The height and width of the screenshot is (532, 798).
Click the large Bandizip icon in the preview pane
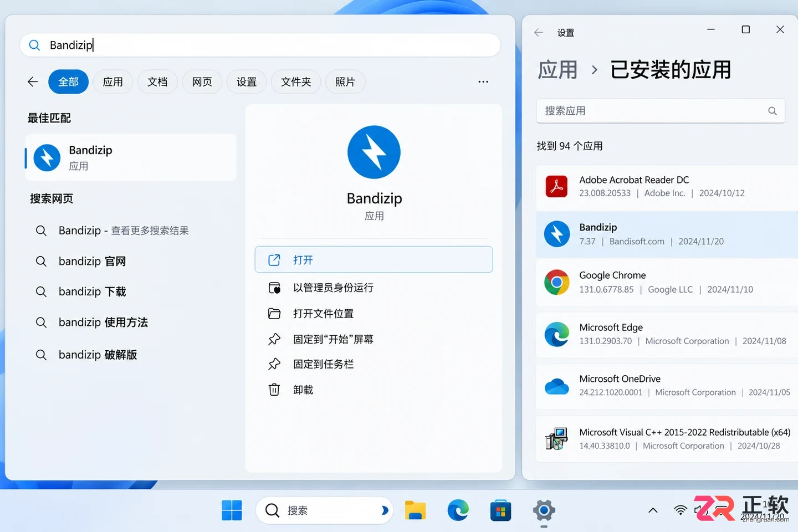tap(374, 152)
